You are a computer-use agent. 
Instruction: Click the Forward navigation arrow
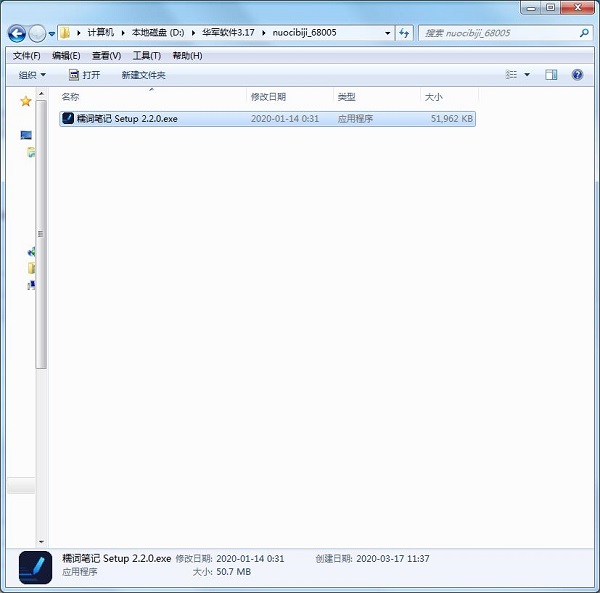click(38, 33)
